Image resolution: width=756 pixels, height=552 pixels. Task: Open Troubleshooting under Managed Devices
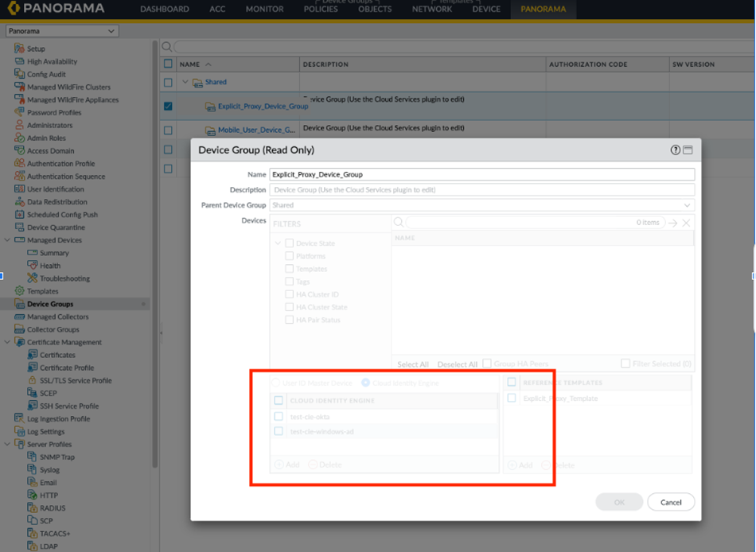pos(64,278)
